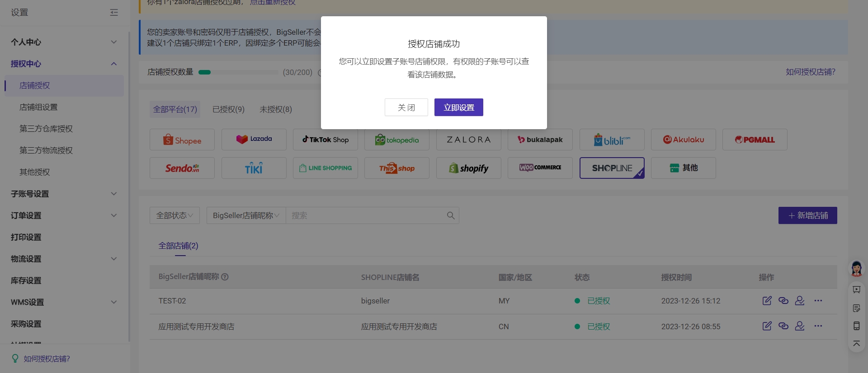Click the 新增店铺 button
Viewport: 868px width, 373px height.
tap(808, 215)
